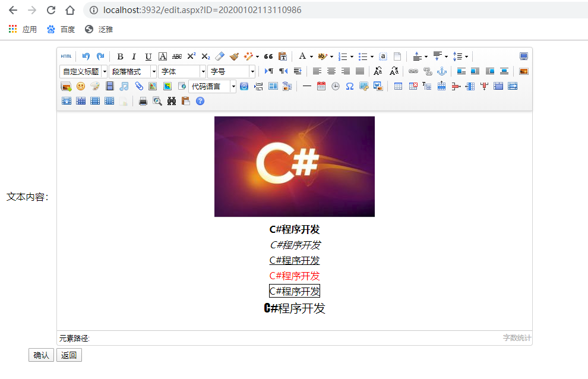
Task: Open the emoticon picker
Action: coord(81,86)
